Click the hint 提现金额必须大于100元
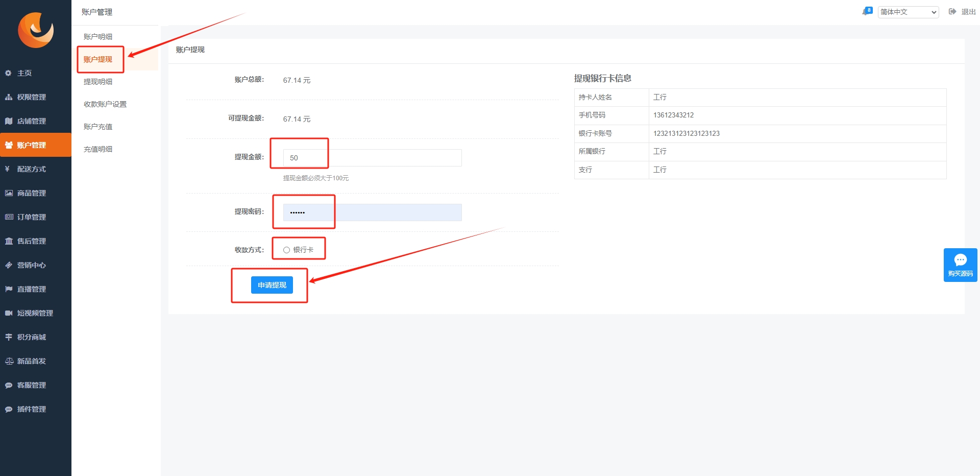The width and height of the screenshot is (980, 476). click(316, 178)
